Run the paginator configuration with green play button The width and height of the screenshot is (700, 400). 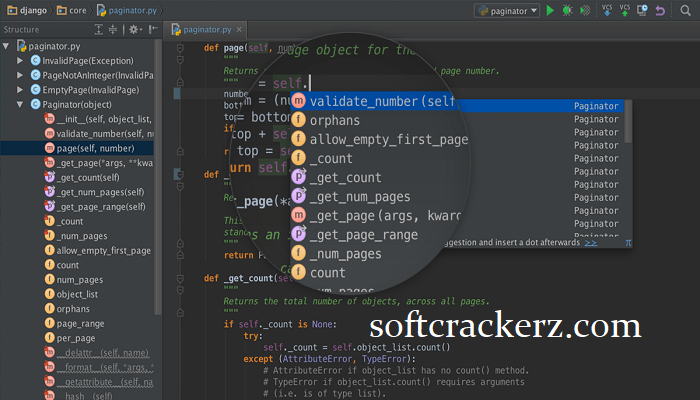click(550, 10)
